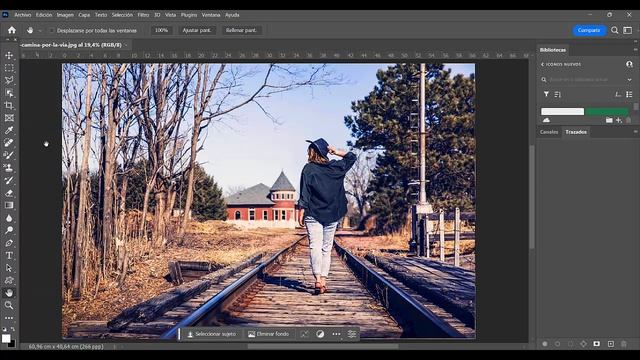Toggle 'Desplazarse por todas las ventanas' checkbox
This screenshot has height=360, width=640.
(x=52, y=30)
